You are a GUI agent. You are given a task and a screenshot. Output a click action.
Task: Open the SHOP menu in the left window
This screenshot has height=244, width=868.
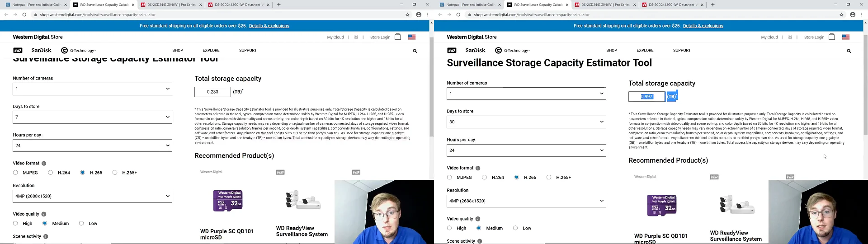tap(178, 50)
